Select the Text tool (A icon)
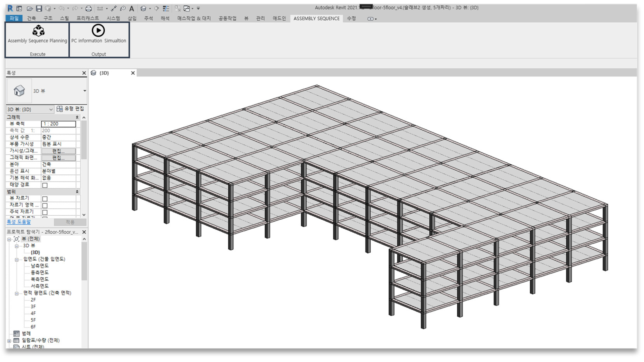The height and width of the screenshot is (362, 644). pos(132,9)
